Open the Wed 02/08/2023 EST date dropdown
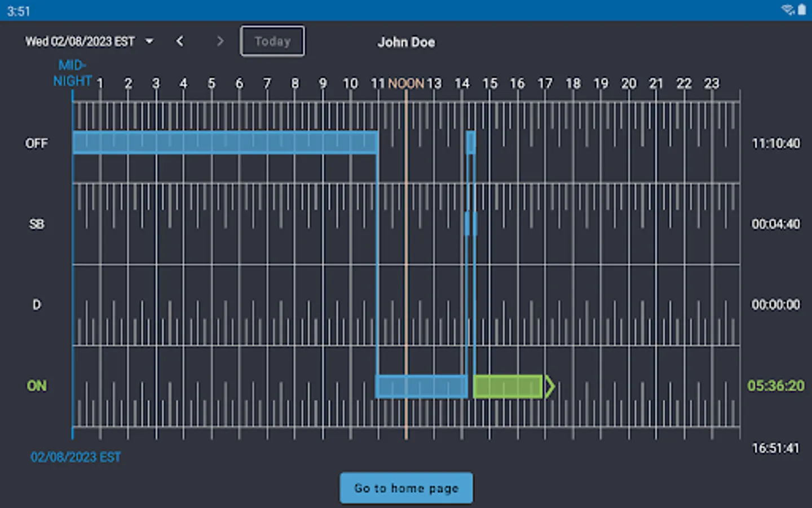The image size is (812, 508). 79,41
